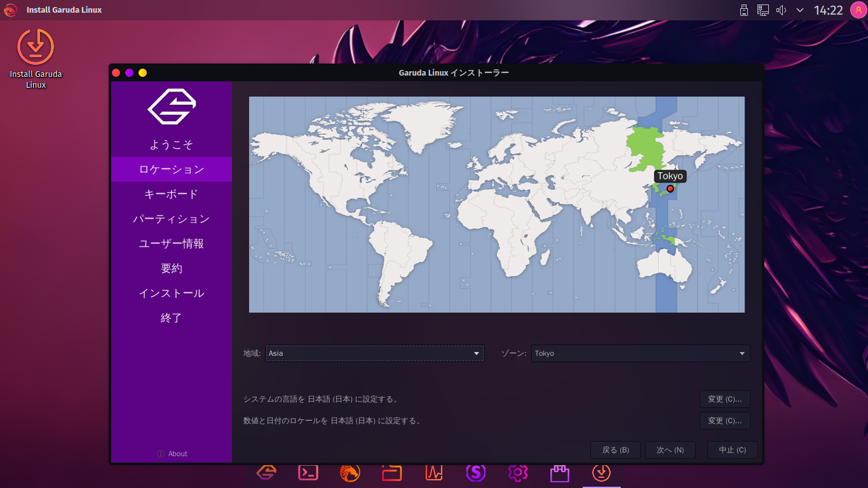Viewport: 868px width, 488px height.
Task: Click the Tokyo label tooltip on the map
Action: pyautogui.click(x=670, y=176)
